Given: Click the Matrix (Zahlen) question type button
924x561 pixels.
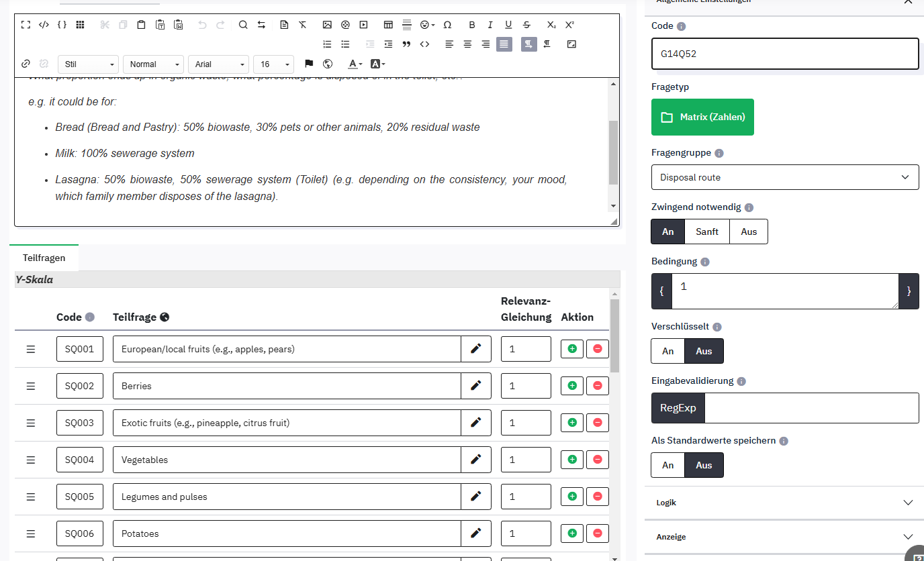Looking at the screenshot, I should tap(702, 117).
